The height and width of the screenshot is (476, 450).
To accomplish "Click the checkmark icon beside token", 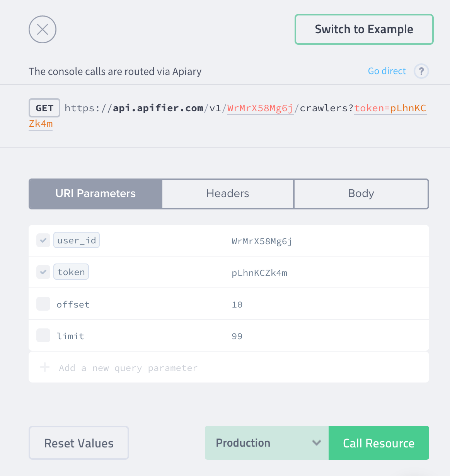I will [x=43, y=272].
